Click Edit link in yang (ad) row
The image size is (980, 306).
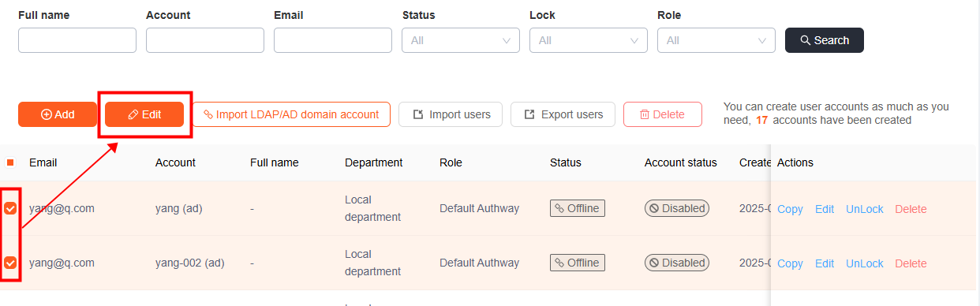(825, 209)
